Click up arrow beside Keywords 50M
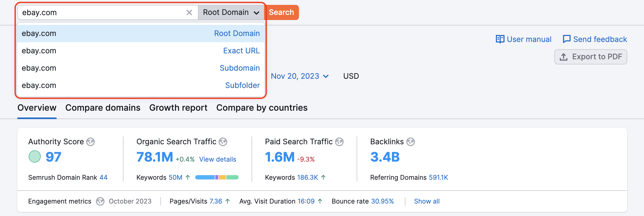Screen dimensions: 644x216 click(188, 178)
